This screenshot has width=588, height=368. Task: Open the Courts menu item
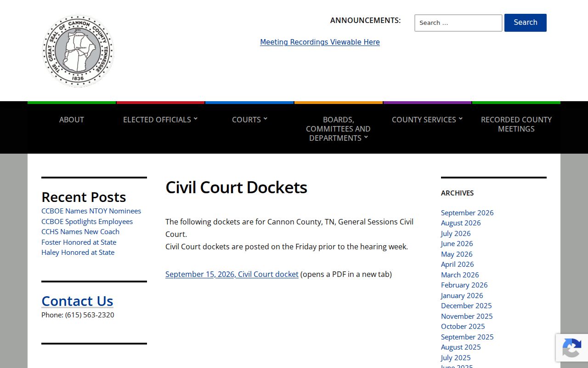[246, 120]
